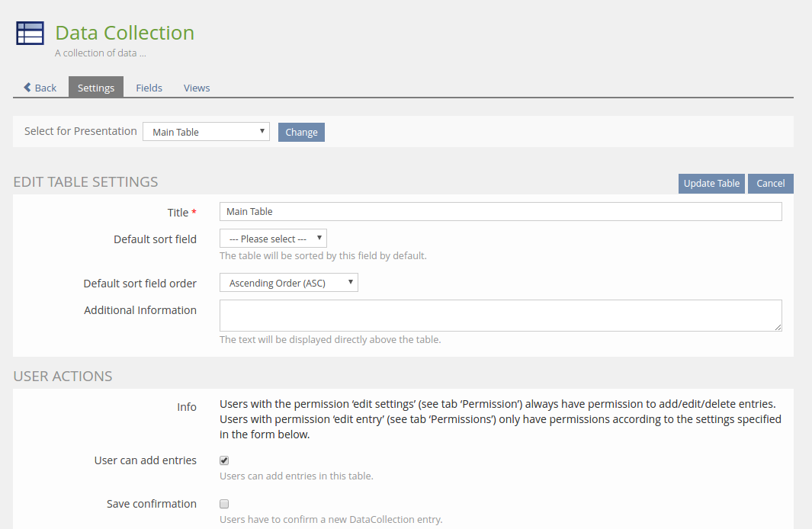Viewport: 812px width, 529px height.
Task: Enable the Save confirmation checkbox
Action: point(224,504)
